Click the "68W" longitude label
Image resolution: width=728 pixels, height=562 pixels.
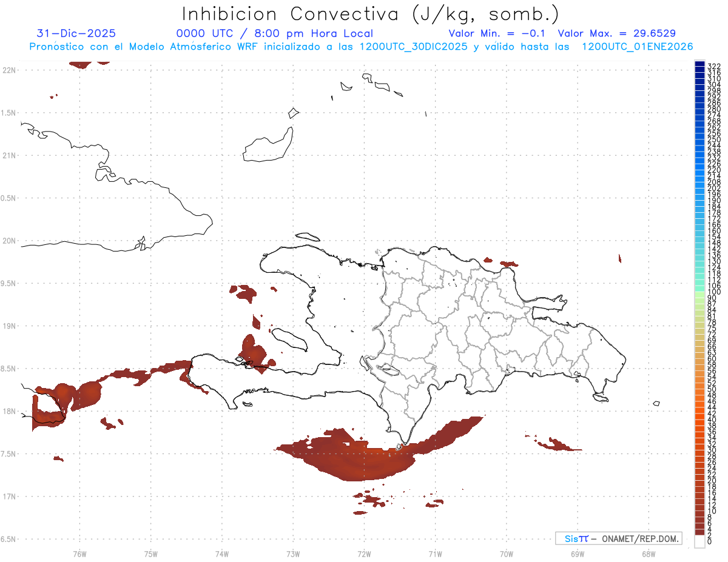[x=649, y=554]
